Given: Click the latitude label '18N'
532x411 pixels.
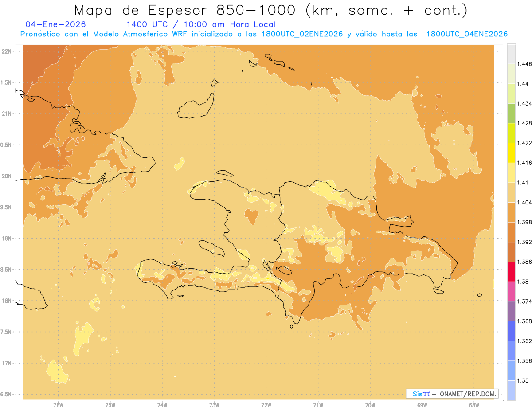Looking at the screenshot, I should pyautogui.click(x=7, y=301).
